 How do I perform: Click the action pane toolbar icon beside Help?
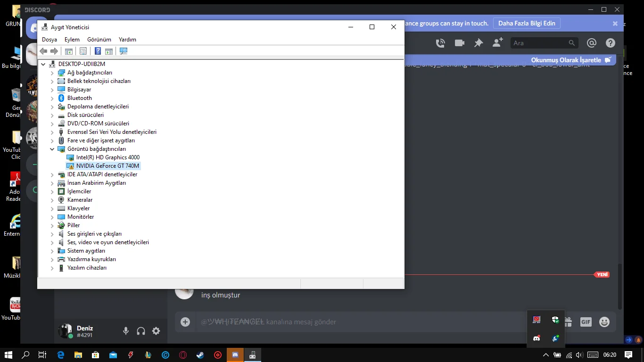point(109,51)
